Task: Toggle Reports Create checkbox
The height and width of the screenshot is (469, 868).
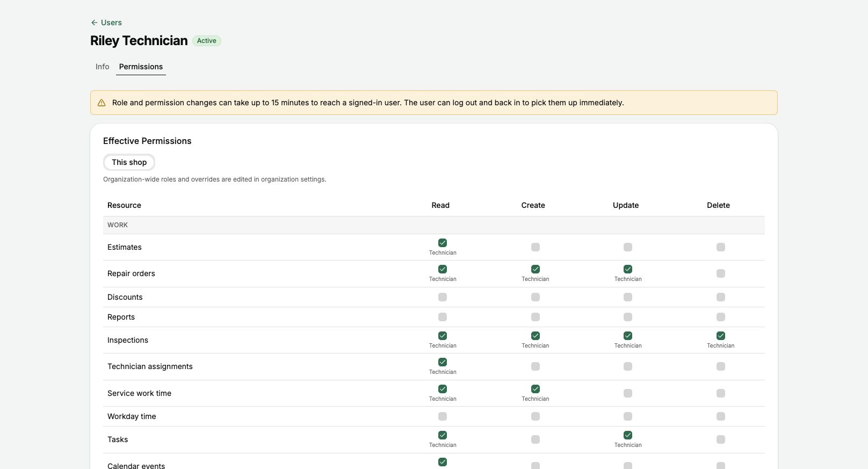Action: click(536, 317)
